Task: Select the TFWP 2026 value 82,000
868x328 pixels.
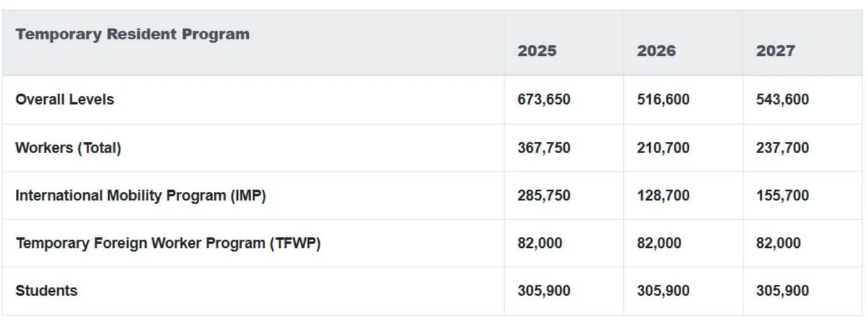Action: click(659, 243)
